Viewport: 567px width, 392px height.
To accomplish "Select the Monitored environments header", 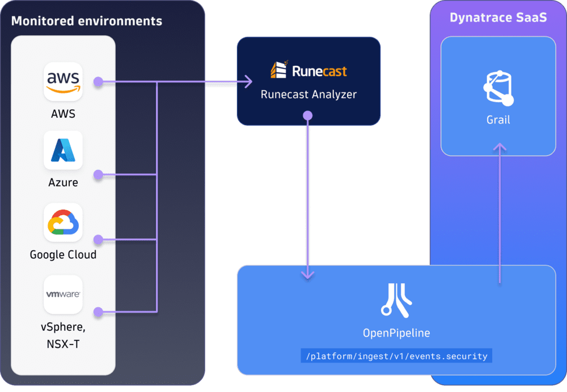I will (x=86, y=21).
